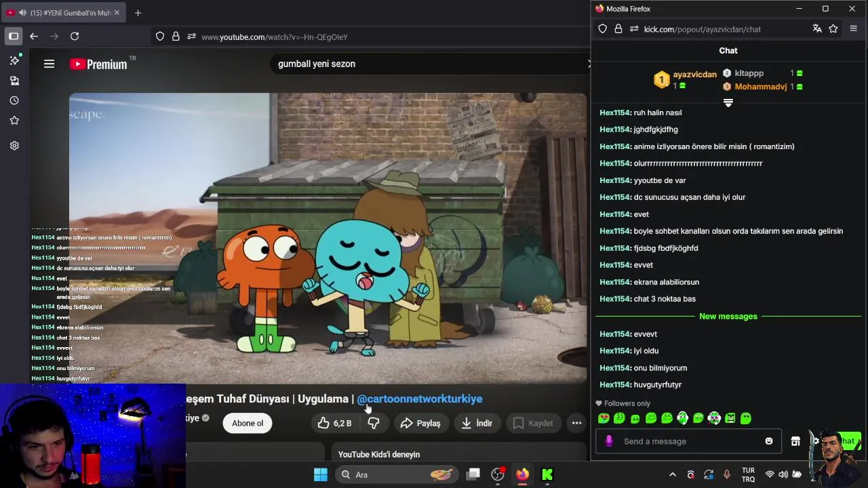Open emoji picker smiley in message box
The width and height of the screenshot is (868, 488).
click(x=769, y=441)
